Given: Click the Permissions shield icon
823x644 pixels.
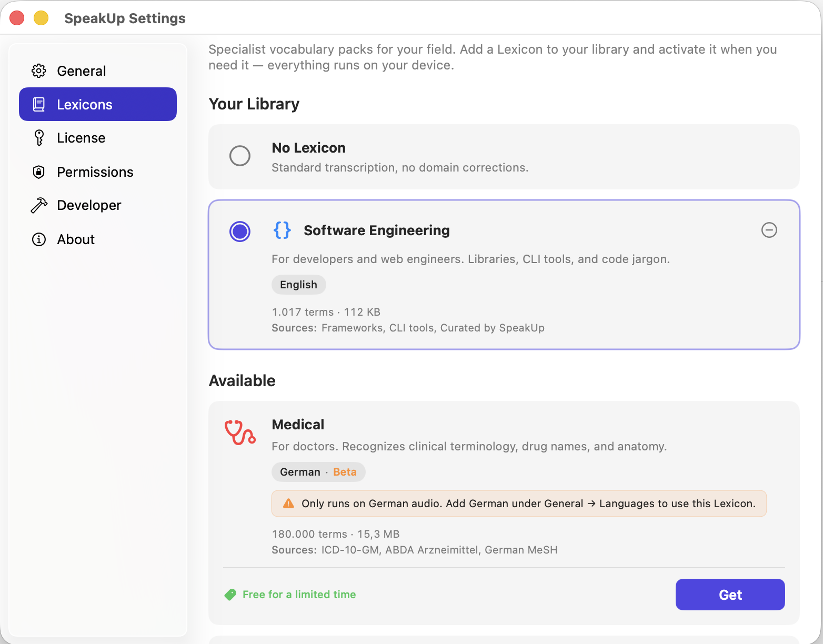Looking at the screenshot, I should (39, 172).
